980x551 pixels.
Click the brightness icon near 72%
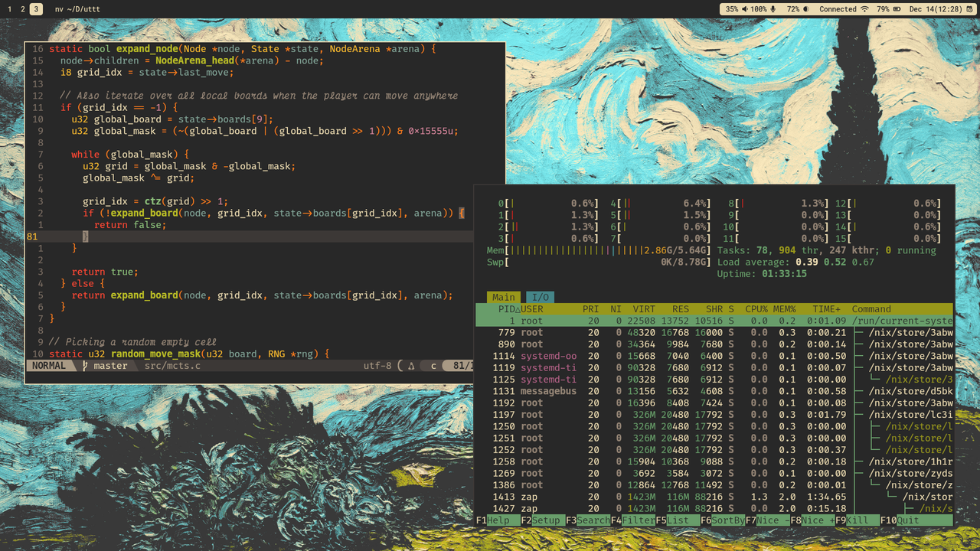pyautogui.click(x=806, y=9)
